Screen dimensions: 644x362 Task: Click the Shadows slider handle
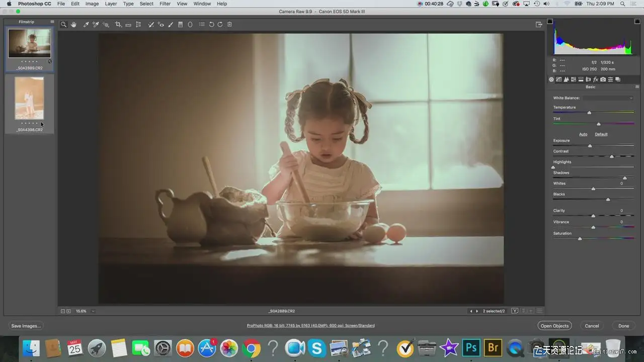point(625,178)
